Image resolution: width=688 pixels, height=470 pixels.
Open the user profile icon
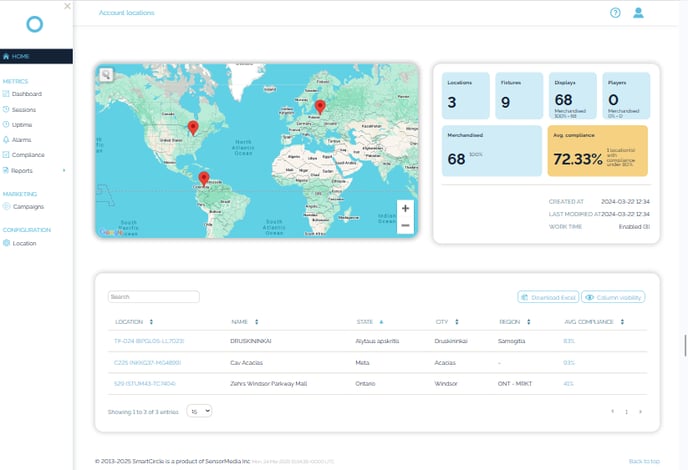(638, 13)
